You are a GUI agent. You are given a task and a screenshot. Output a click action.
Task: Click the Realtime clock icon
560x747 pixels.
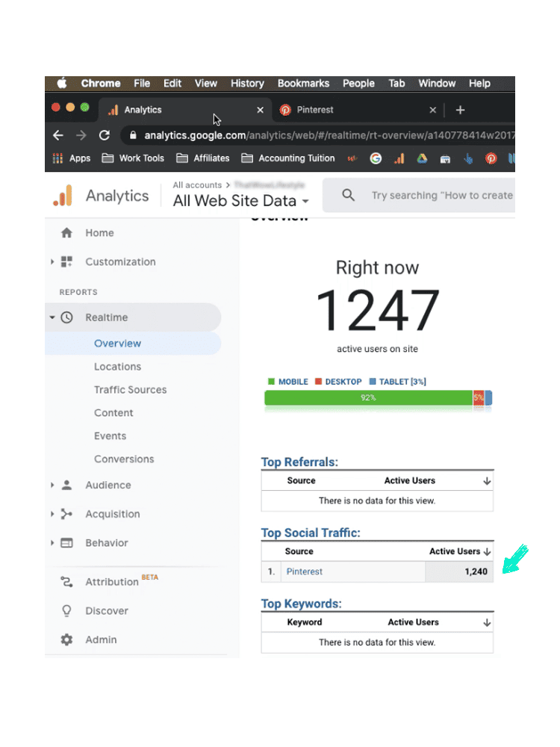coord(66,317)
